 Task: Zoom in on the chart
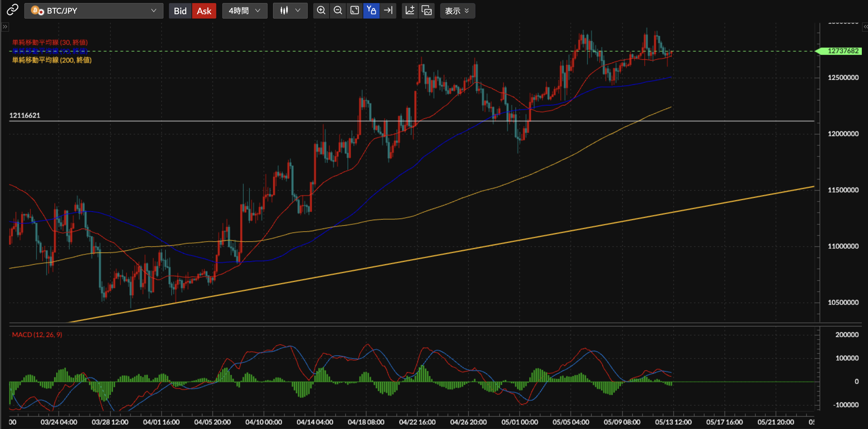click(x=321, y=11)
